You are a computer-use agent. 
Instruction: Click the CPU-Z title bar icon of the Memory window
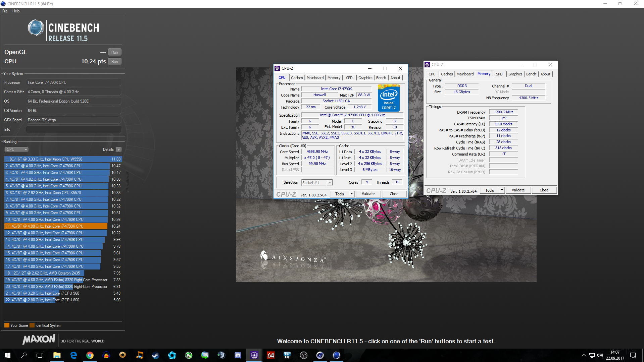coord(427,65)
